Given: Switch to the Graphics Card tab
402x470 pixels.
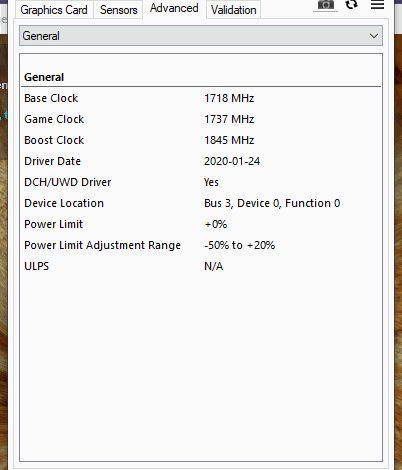Looking at the screenshot, I should [x=54, y=10].
